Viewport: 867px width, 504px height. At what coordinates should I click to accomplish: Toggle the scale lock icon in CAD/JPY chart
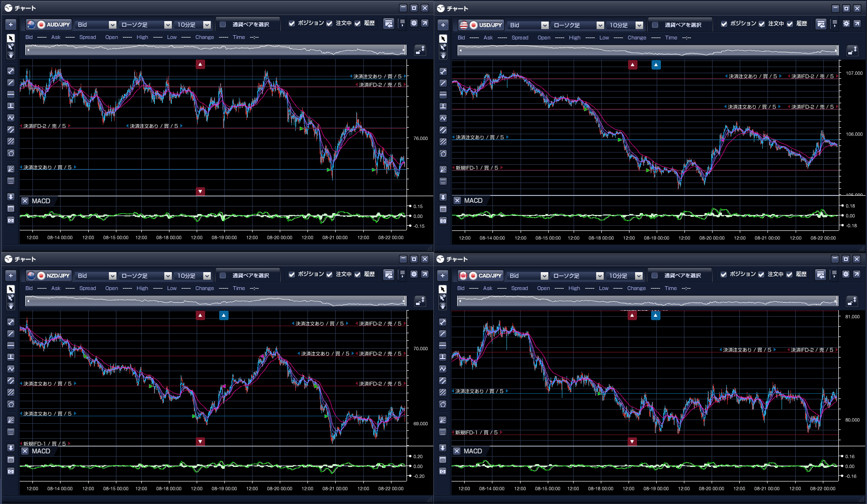[x=852, y=301]
